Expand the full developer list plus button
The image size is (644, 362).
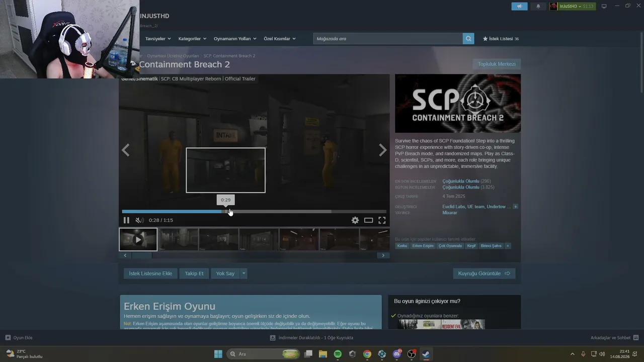[x=515, y=207]
